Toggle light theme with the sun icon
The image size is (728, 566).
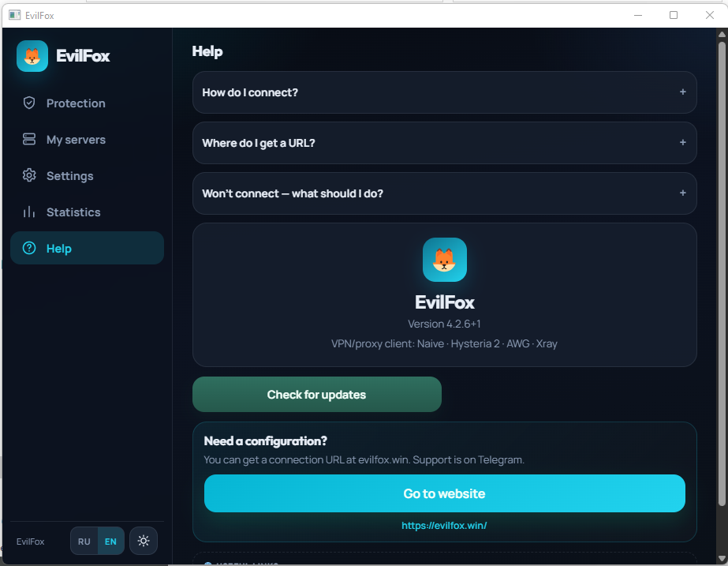144,541
